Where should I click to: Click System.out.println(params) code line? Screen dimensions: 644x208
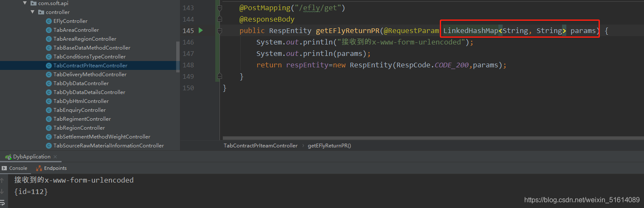tap(314, 53)
